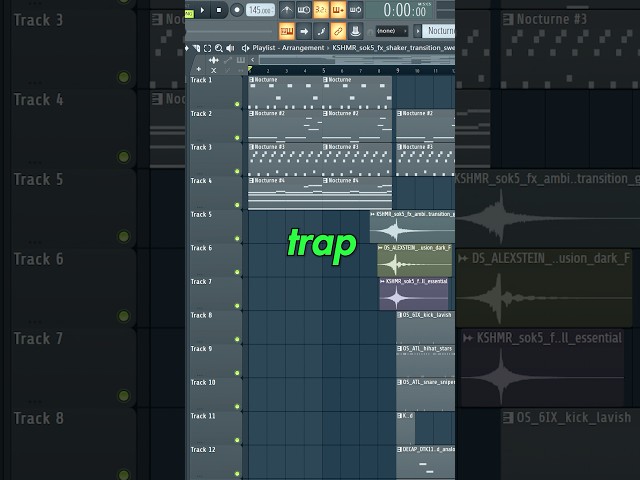Open clip menu of KSHMR_sok5_fx_ambi clip
Image resolution: width=640 pixels, height=480 pixels.
373,214
